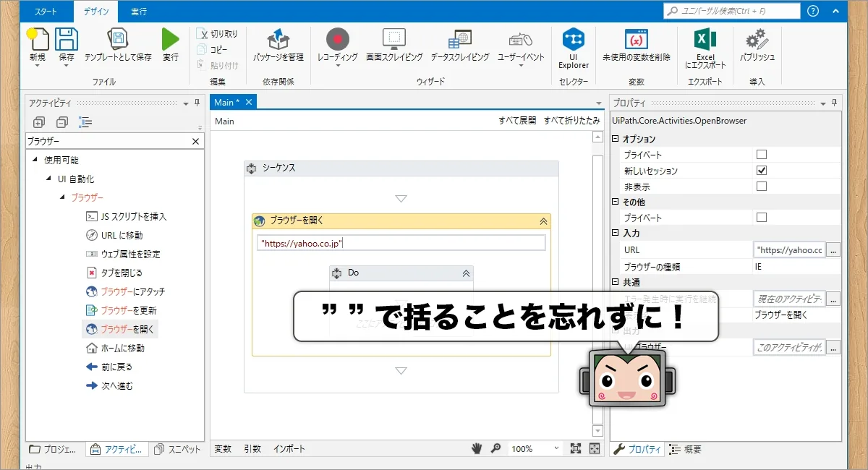Collapse the Do sequence chevron

[466, 273]
